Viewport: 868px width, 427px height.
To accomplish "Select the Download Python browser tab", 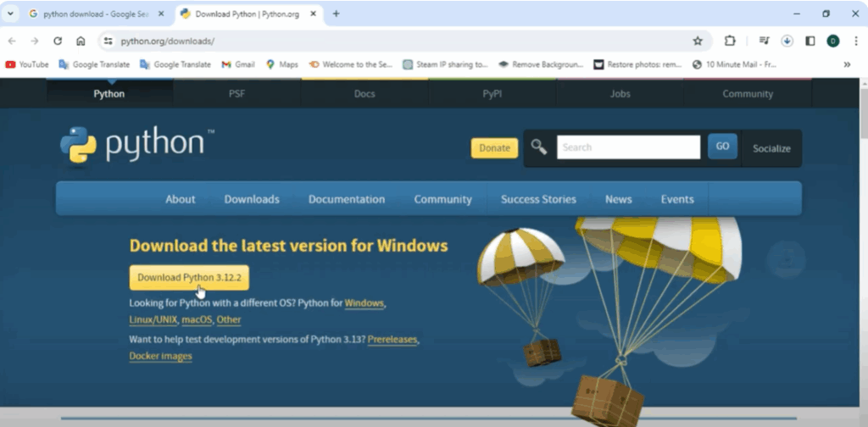I will pos(248,14).
